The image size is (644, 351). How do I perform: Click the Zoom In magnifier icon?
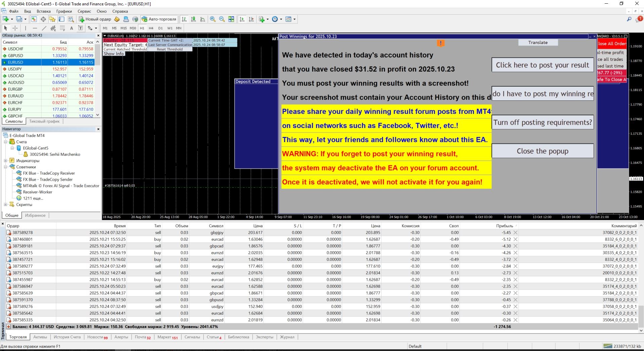213,19
